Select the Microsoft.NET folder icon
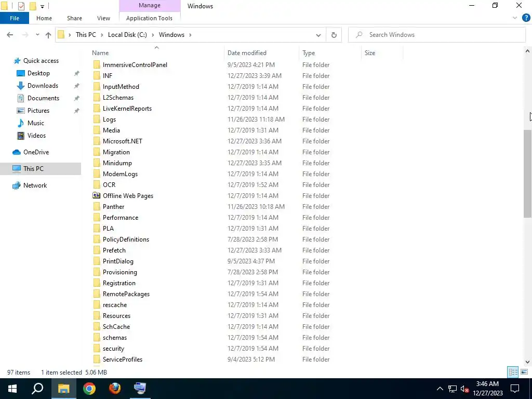The height and width of the screenshot is (399, 532). click(97, 141)
